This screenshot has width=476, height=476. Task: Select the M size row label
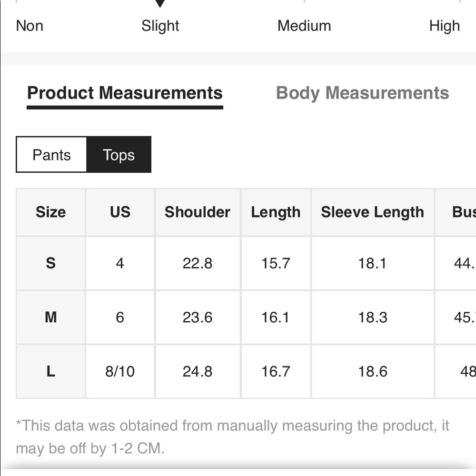[x=51, y=317]
